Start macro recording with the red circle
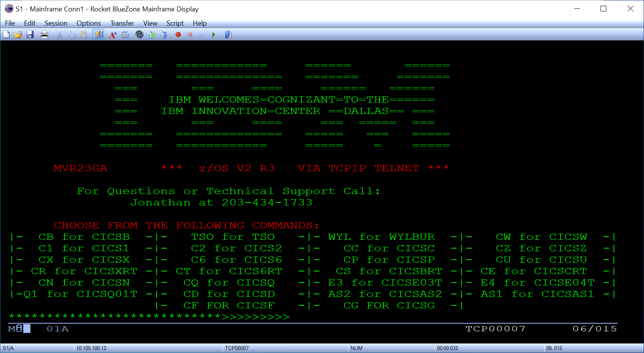This screenshot has width=644, height=353. [x=178, y=35]
